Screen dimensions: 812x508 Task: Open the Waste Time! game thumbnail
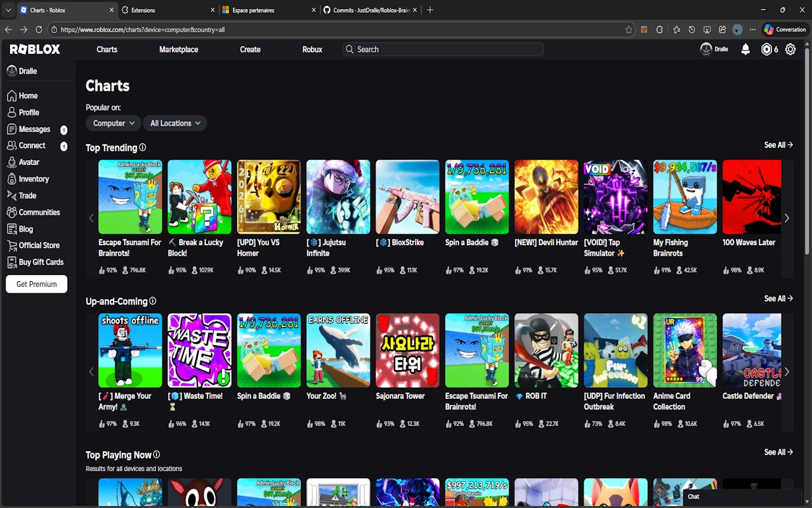pos(199,351)
